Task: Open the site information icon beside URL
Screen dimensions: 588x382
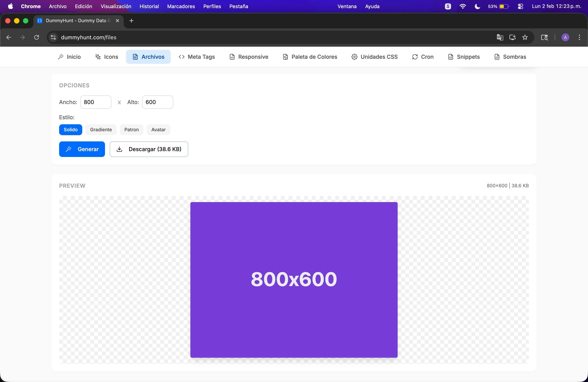Action: click(53, 37)
